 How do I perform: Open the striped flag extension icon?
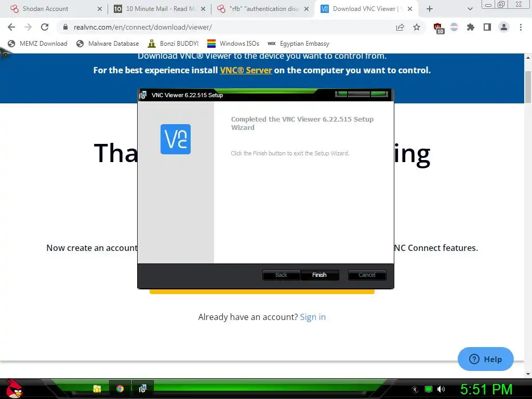tap(454, 27)
